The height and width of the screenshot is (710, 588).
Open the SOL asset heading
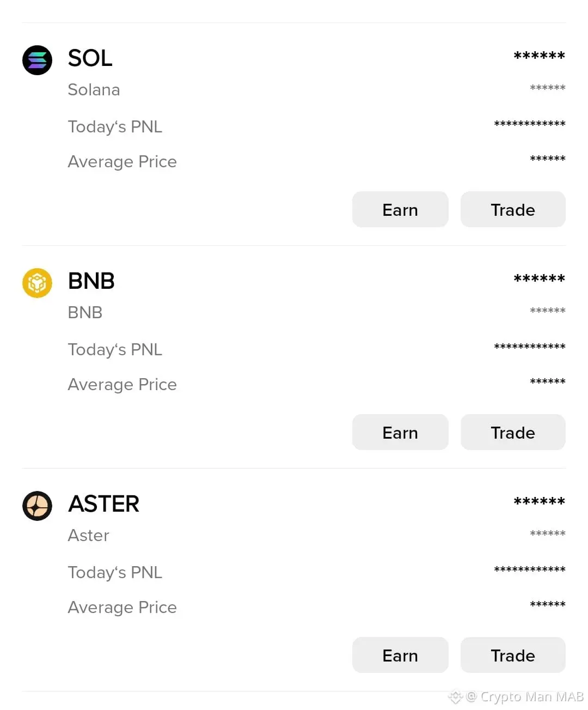90,58
